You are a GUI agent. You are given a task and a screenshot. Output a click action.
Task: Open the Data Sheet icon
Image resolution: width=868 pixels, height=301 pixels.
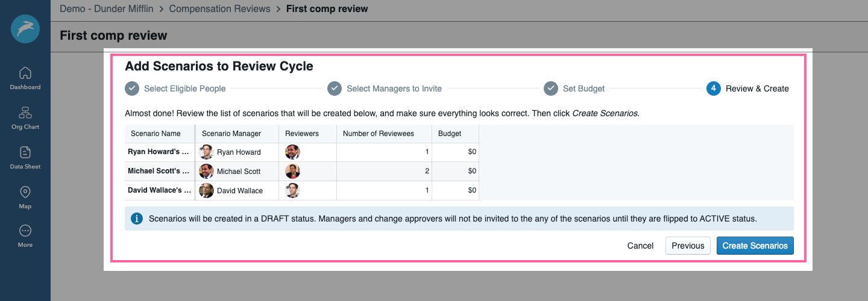25,158
